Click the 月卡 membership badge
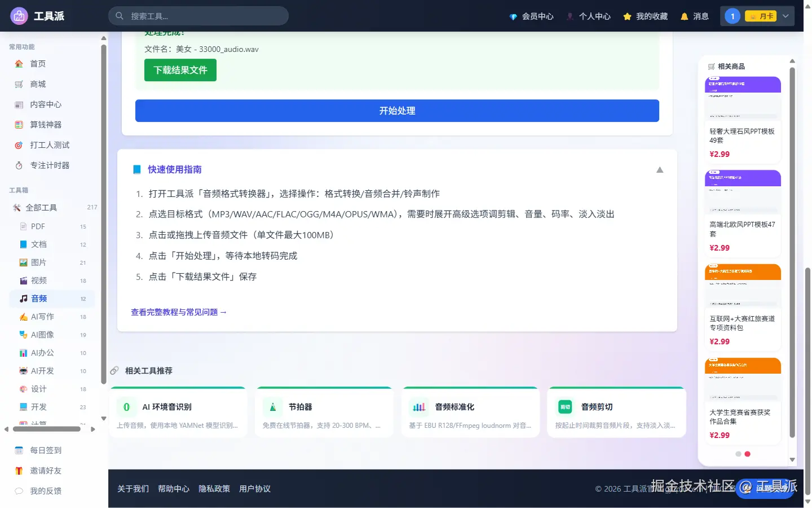812x508 pixels. click(761, 16)
